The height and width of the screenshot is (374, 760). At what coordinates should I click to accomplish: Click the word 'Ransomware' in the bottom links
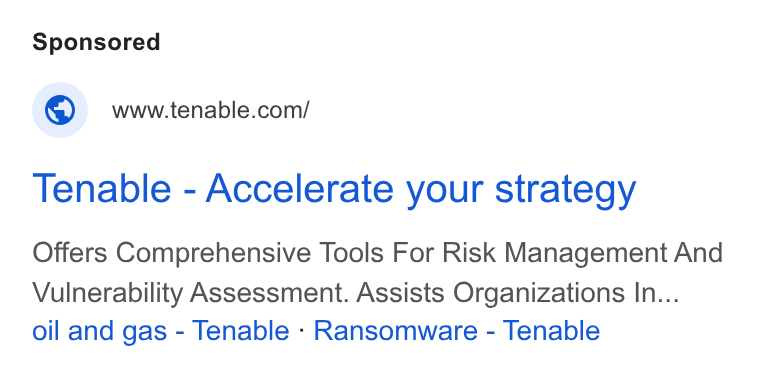point(396,331)
